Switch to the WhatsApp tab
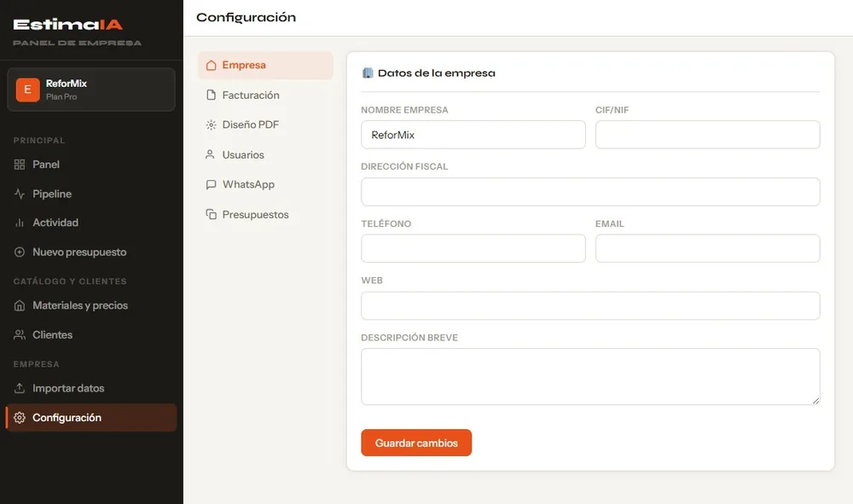 point(265,184)
